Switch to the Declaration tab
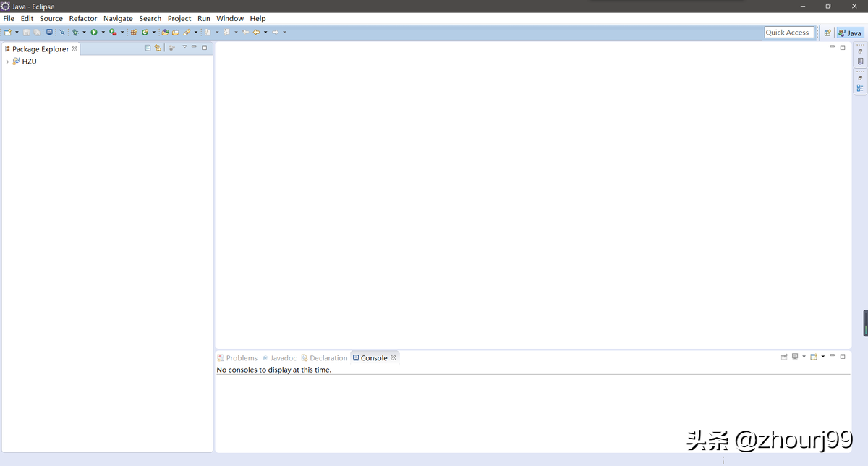The height and width of the screenshot is (466, 868). [x=324, y=358]
